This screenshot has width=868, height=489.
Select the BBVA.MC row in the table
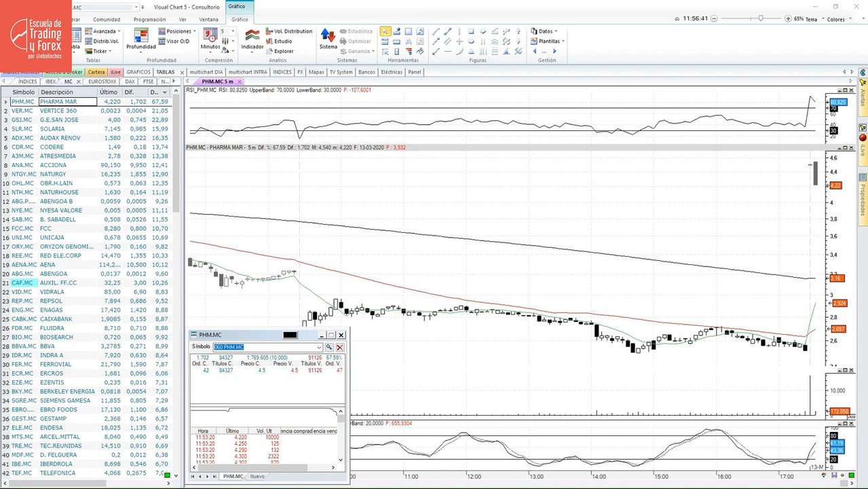tap(85, 346)
